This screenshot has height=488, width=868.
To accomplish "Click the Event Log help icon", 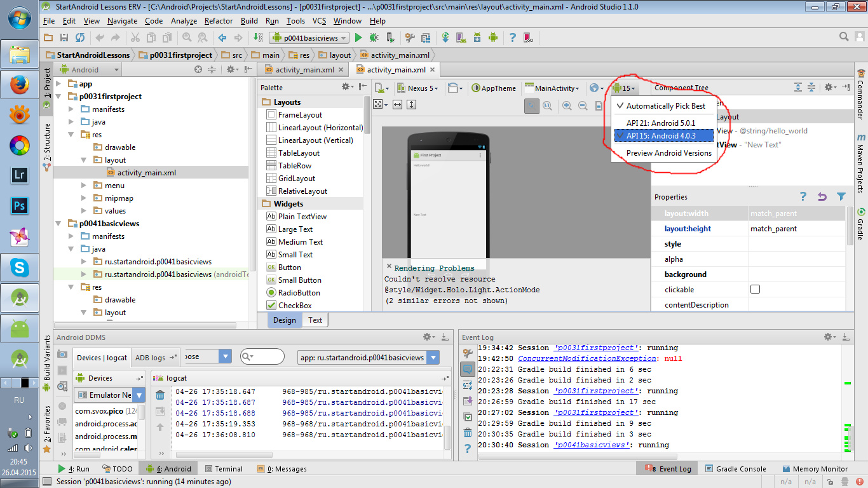I will pyautogui.click(x=468, y=449).
